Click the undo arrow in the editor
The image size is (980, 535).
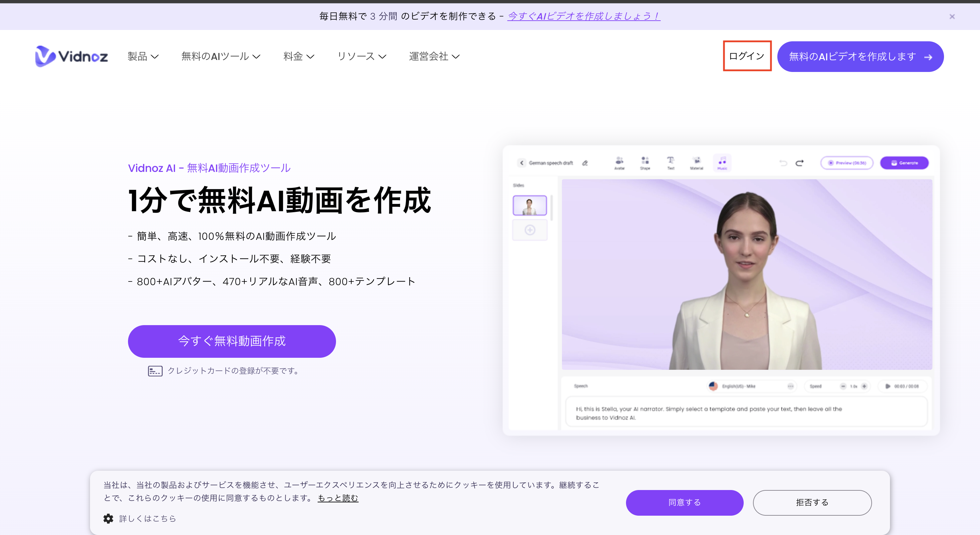783,163
